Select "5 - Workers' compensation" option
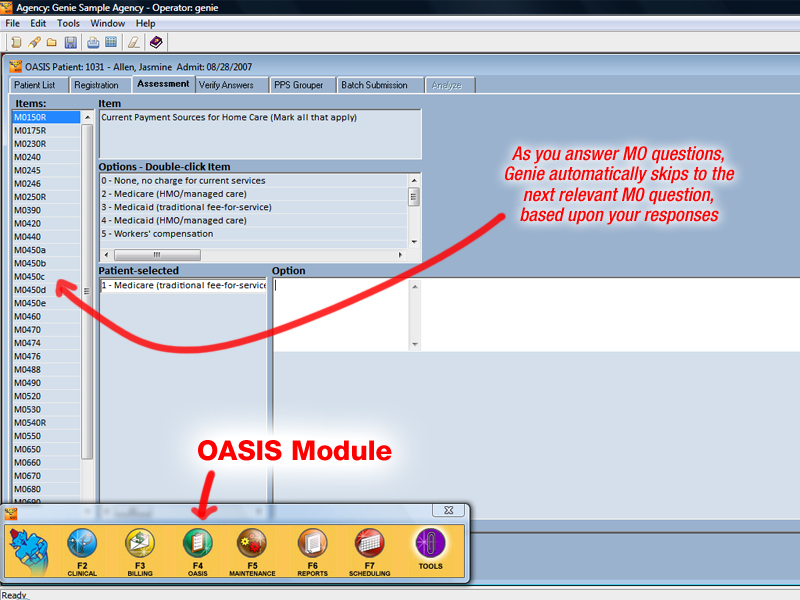This screenshot has height=600, width=800. 254,234
